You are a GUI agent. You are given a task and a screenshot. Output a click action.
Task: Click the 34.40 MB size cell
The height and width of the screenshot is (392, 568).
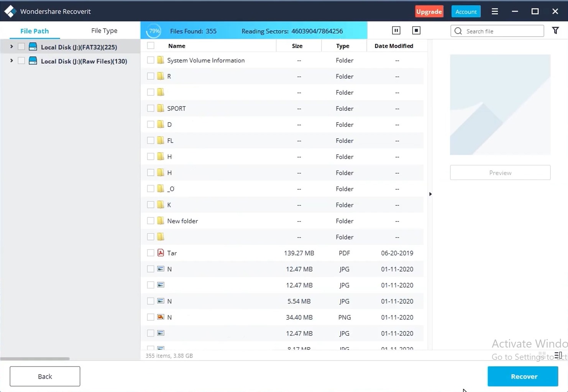tap(299, 317)
